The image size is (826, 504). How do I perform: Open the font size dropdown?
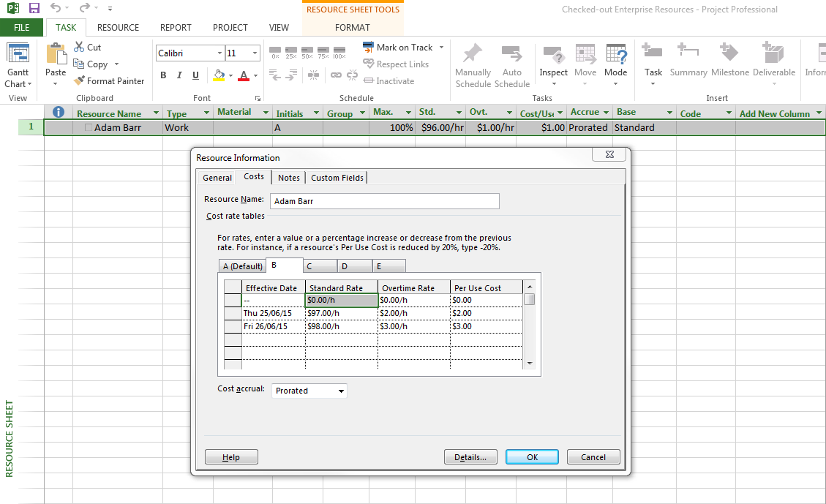pyautogui.click(x=255, y=53)
